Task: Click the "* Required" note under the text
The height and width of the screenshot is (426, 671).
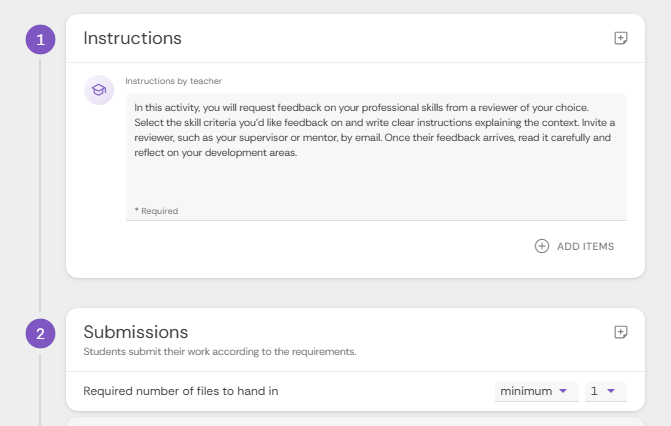Action: point(156,211)
